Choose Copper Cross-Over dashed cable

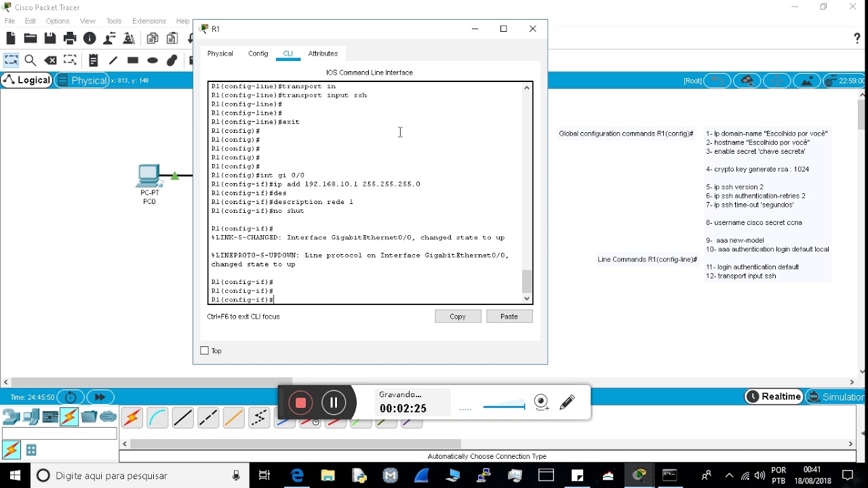point(208,418)
